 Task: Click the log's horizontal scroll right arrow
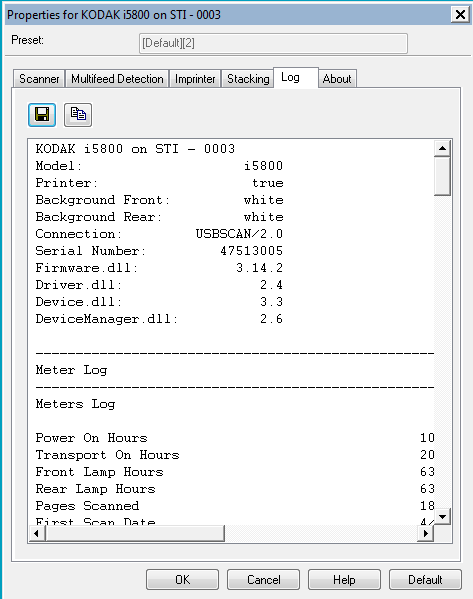[426, 533]
